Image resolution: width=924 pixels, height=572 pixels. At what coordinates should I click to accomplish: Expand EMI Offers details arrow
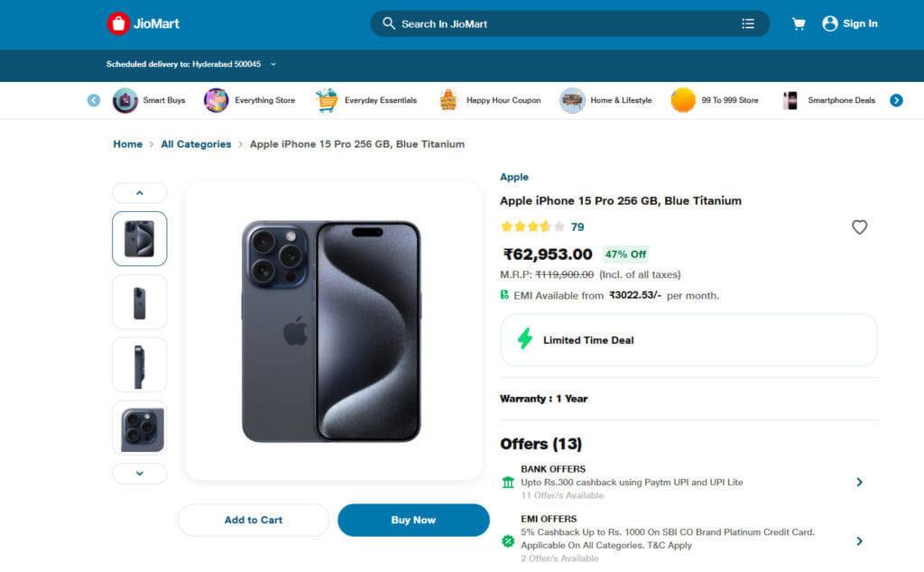[859, 541]
